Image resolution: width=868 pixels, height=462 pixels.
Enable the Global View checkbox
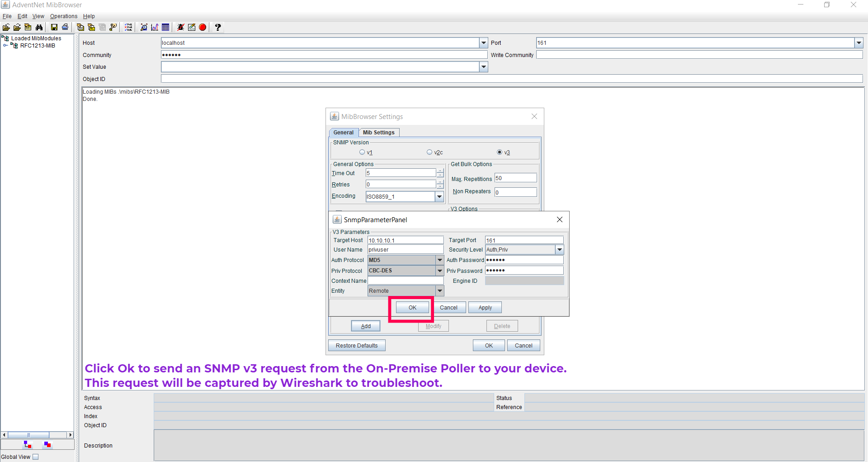point(36,457)
